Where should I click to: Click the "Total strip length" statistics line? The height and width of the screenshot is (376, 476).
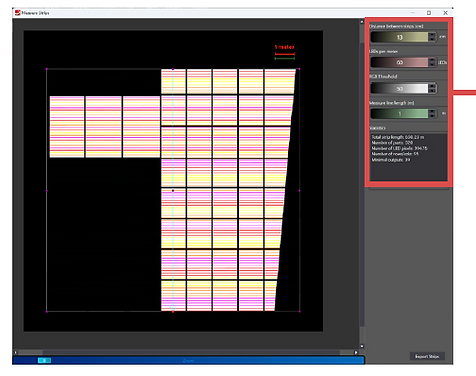[398, 137]
